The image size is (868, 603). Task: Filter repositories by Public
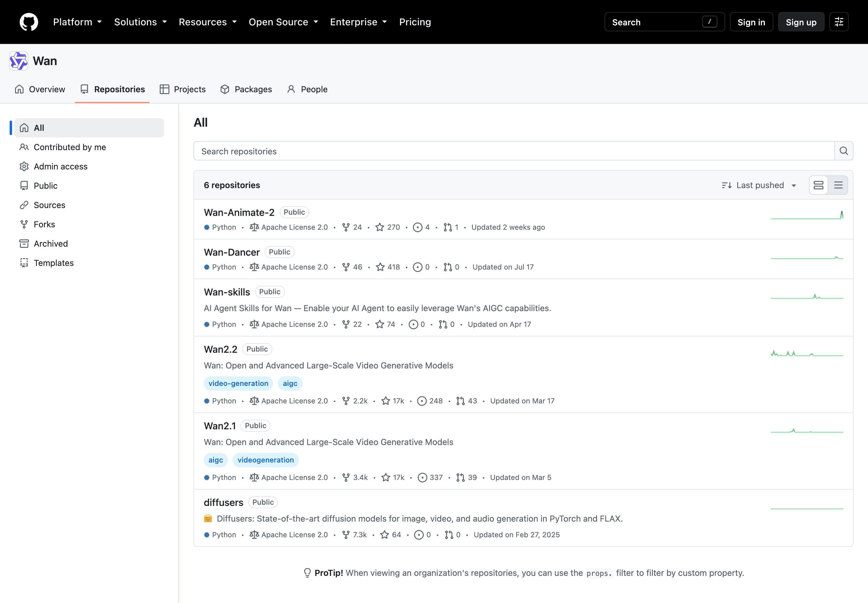[x=89, y=185]
